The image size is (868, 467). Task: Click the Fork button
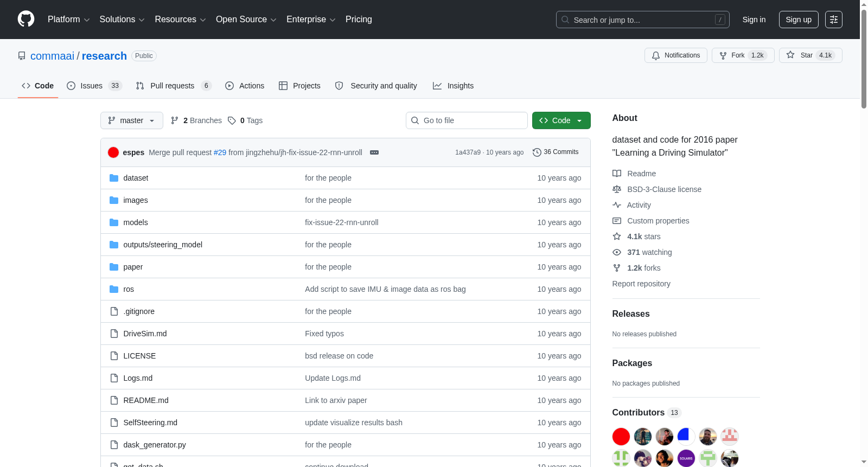pos(743,55)
